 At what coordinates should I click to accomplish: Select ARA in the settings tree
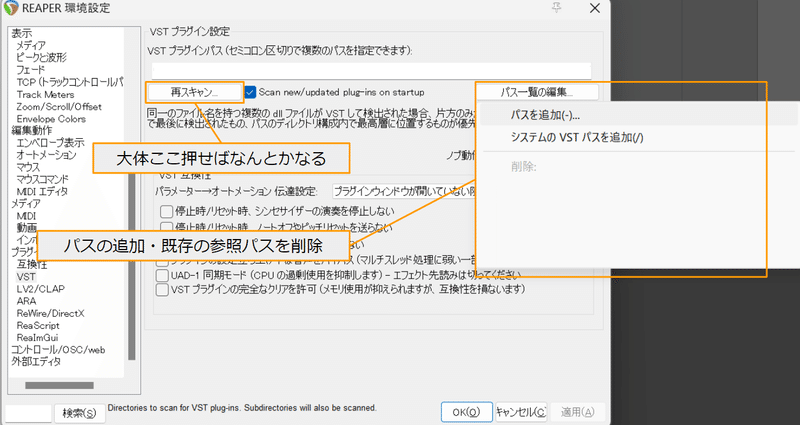[x=27, y=301]
